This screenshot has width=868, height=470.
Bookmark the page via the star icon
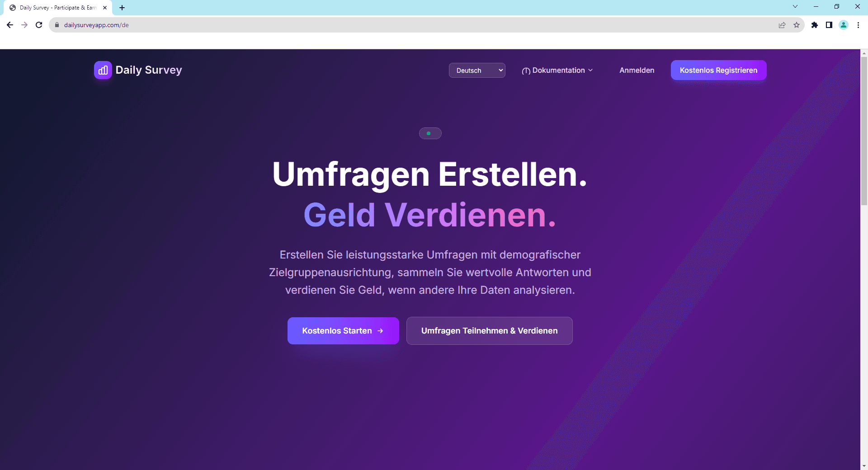point(797,25)
